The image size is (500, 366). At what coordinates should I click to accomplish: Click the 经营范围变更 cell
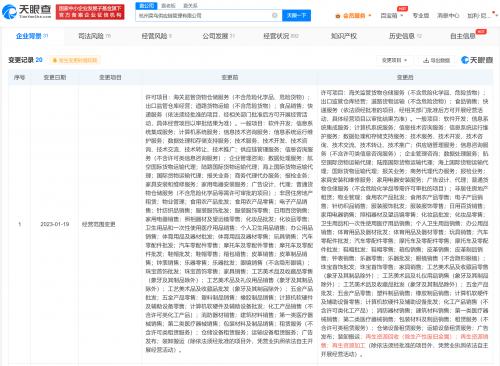point(99,224)
